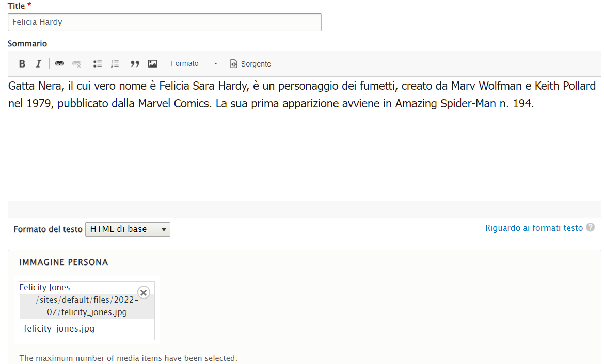
Task: Click the question mark help icon
Action: pos(590,227)
